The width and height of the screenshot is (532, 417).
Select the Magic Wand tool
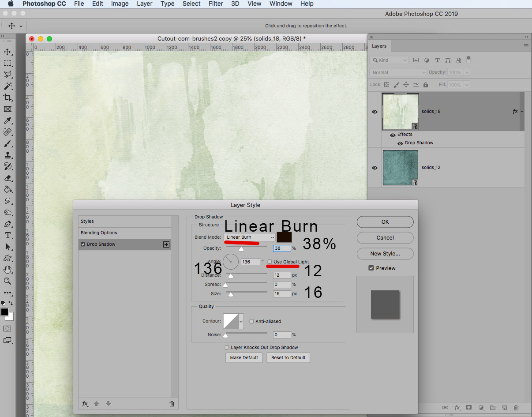[x=7, y=86]
